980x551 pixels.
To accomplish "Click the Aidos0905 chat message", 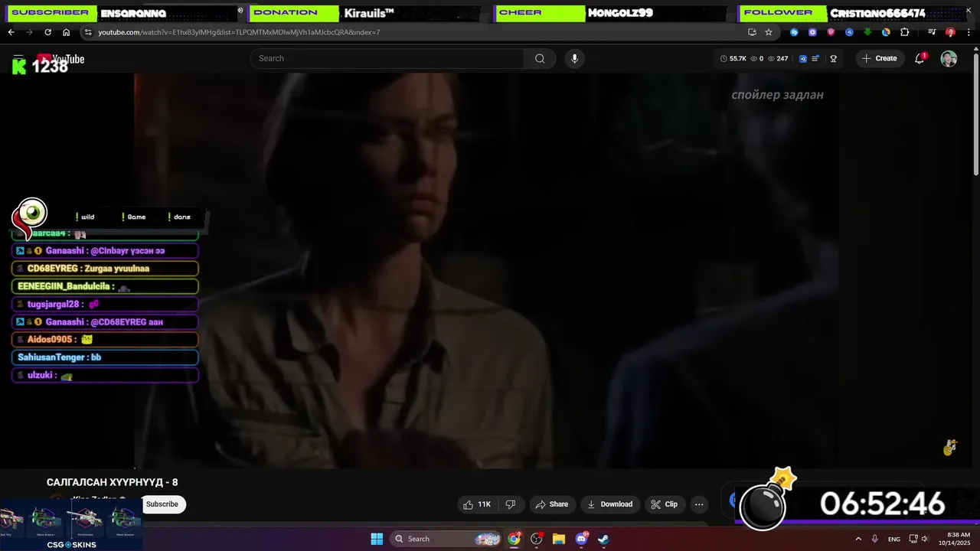I will click(x=105, y=340).
